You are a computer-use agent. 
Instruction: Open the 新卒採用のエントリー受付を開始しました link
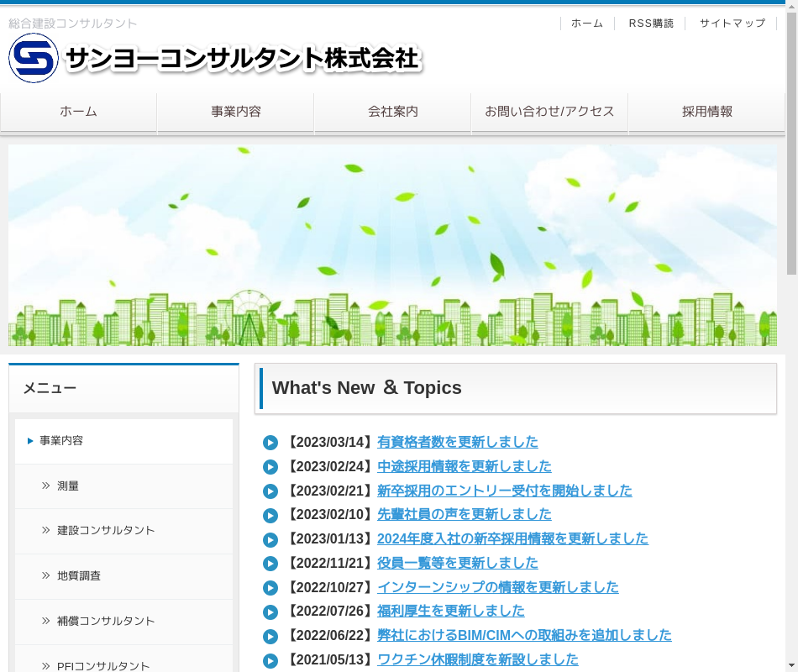(504, 491)
